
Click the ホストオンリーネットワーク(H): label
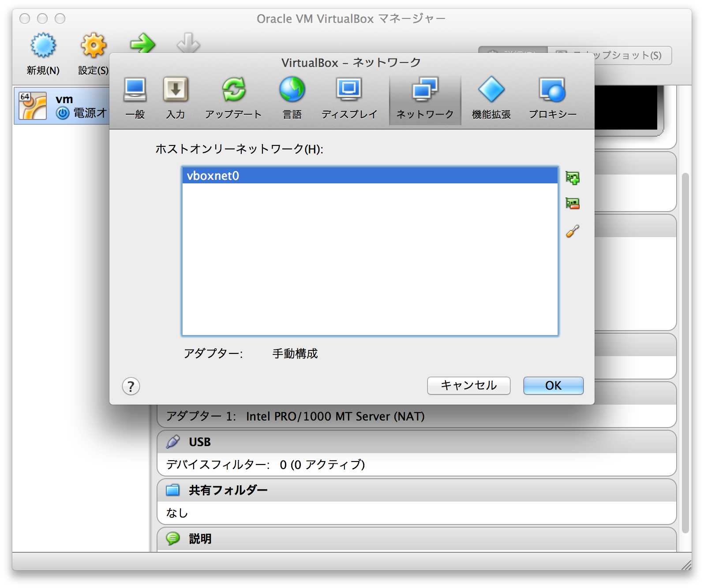pos(239,149)
